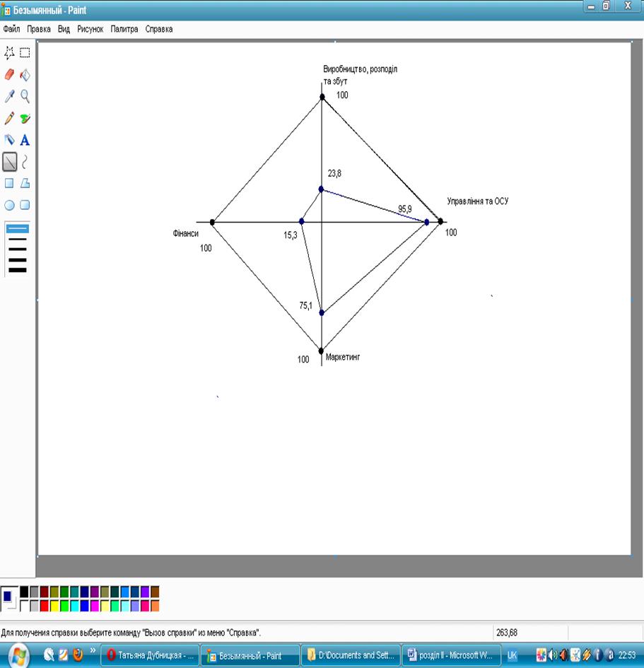Pick the bright red color swatch
Screen dimensions: 644x668
pyautogui.click(x=45, y=605)
